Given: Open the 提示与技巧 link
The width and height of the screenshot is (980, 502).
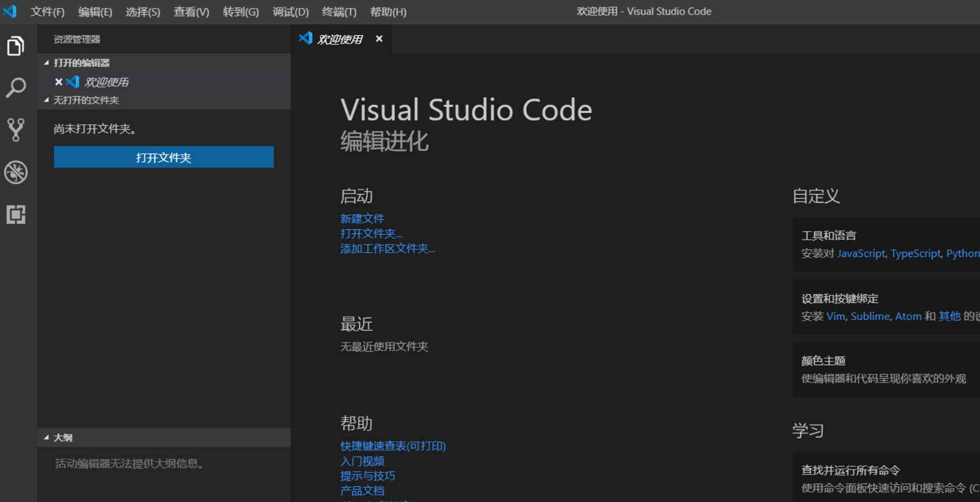Looking at the screenshot, I should (x=368, y=476).
